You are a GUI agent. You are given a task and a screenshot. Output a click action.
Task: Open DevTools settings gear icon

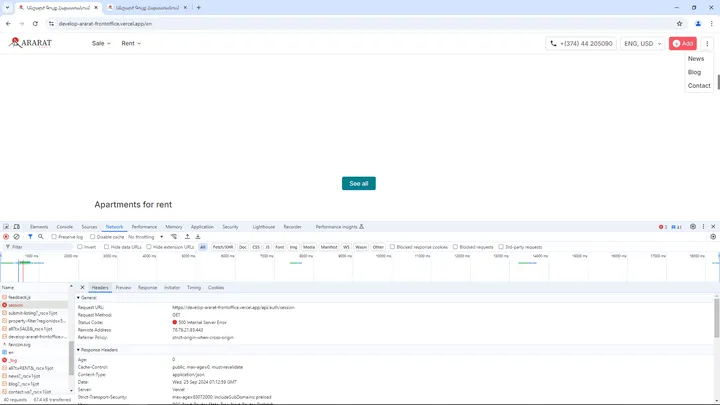[693, 227]
